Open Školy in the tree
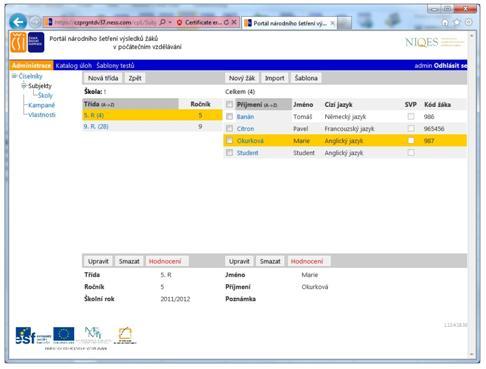 pyautogui.click(x=45, y=96)
